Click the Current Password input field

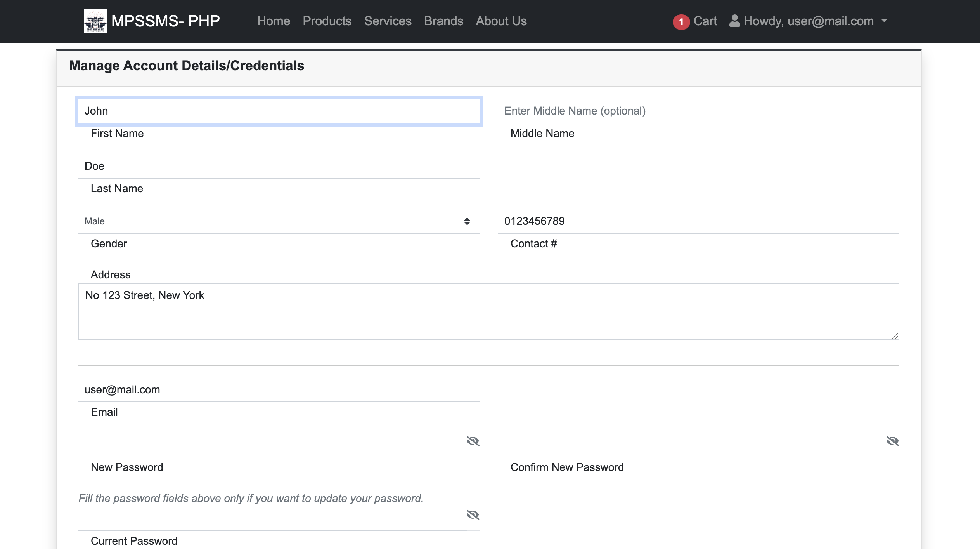tap(272, 519)
